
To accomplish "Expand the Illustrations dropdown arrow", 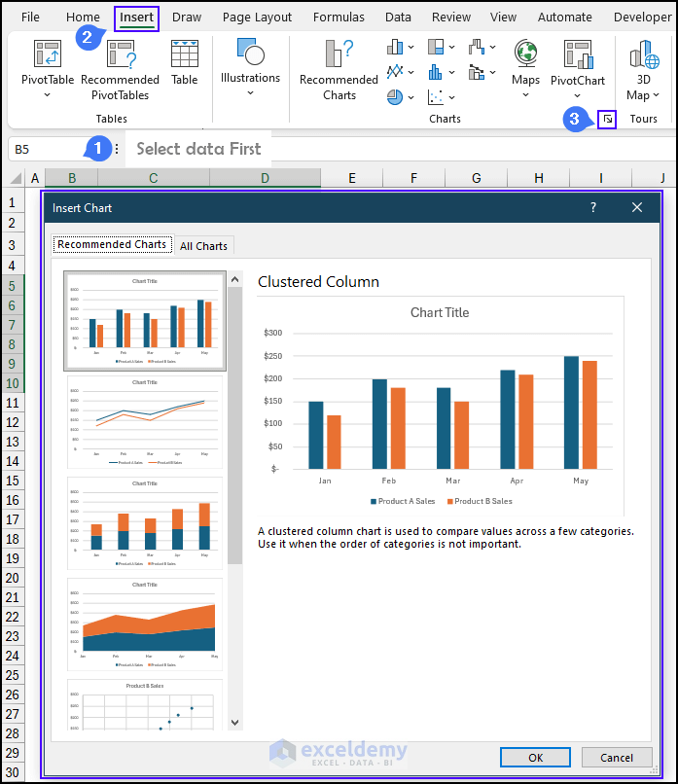I will pos(251,93).
